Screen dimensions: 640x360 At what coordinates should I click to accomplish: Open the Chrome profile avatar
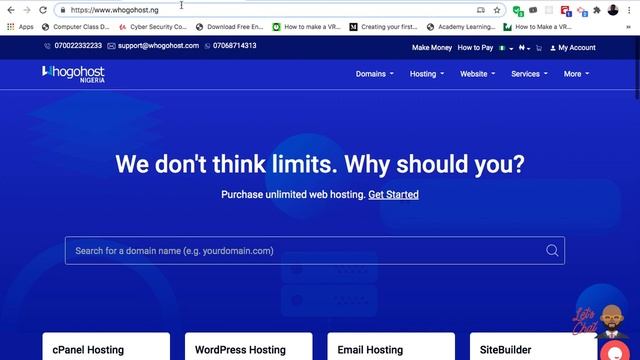point(613,10)
